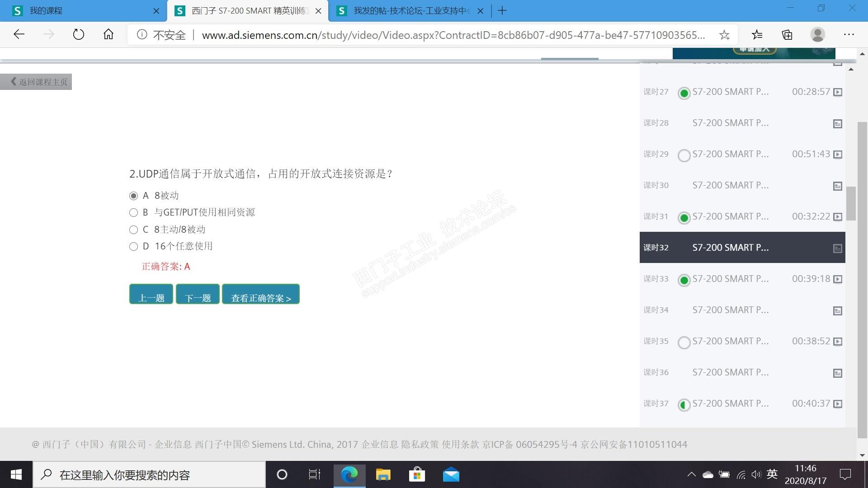Click the browser refresh icon

(x=79, y=34)
